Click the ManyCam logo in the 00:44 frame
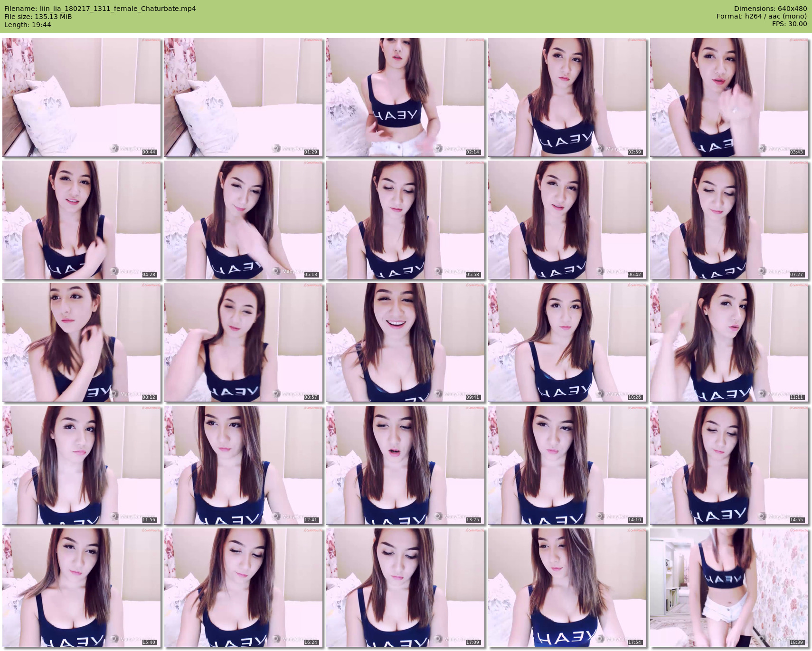 tap(114, 149)
